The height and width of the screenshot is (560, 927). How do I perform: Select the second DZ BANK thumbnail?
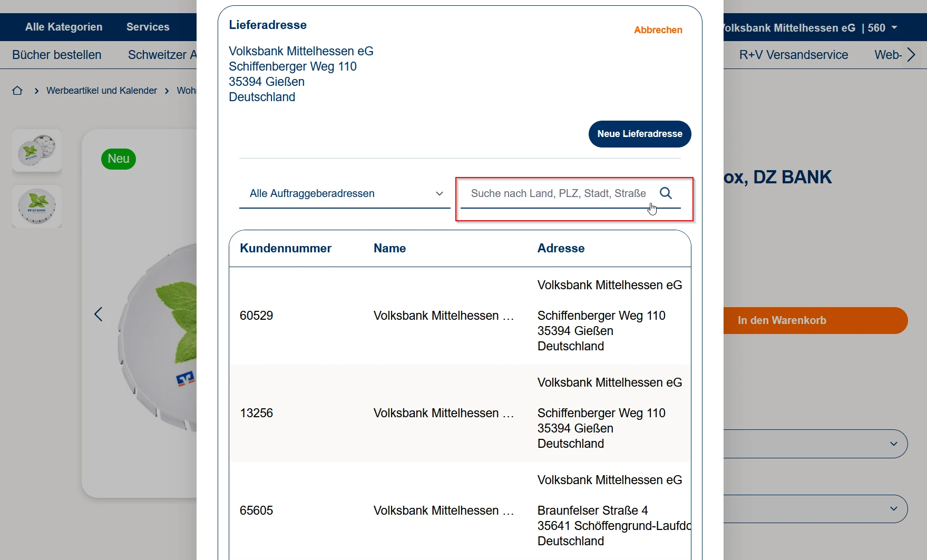click(x=37, y=207)
